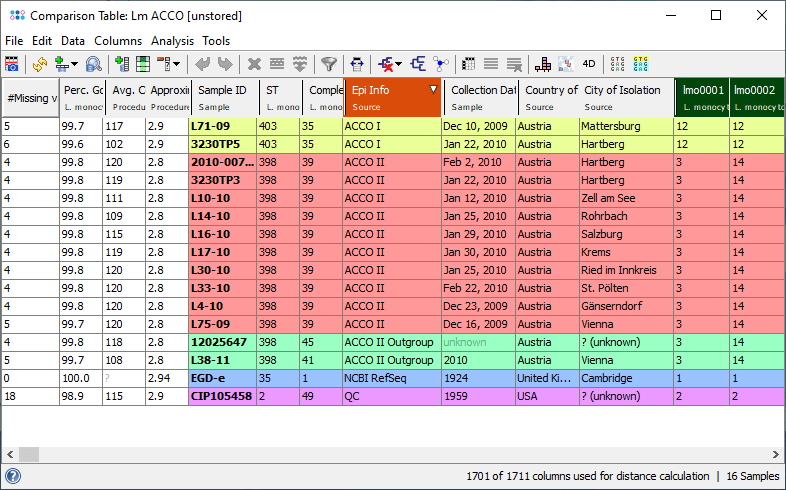
Task: Select sample ID L10-10
Action: point(223,198)
